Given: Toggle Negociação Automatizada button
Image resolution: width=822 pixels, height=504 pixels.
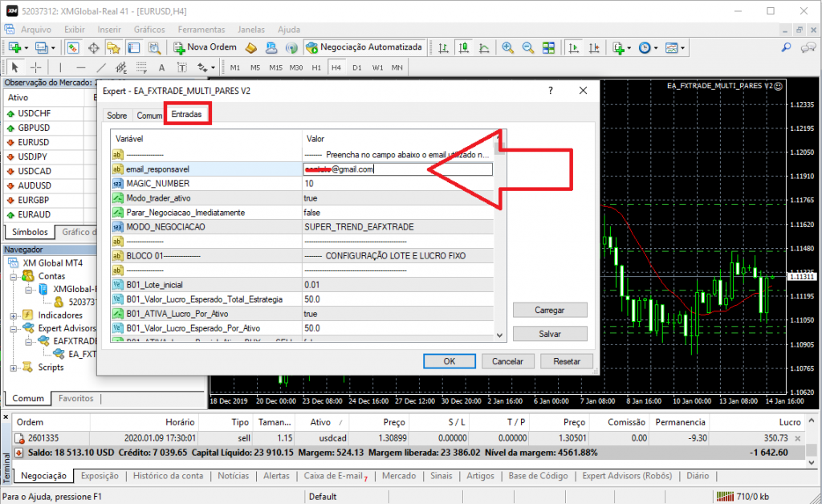Looking at the screenshot, I should [364, 47].
